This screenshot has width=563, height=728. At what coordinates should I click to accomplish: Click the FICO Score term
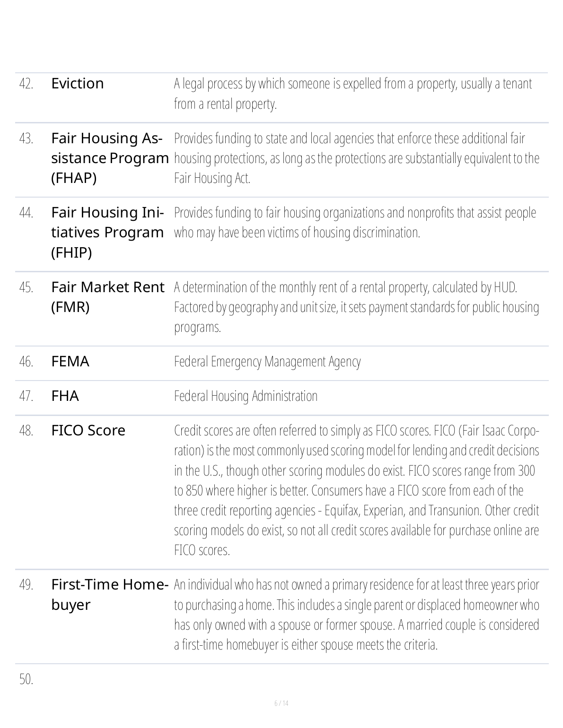(88, 431)
